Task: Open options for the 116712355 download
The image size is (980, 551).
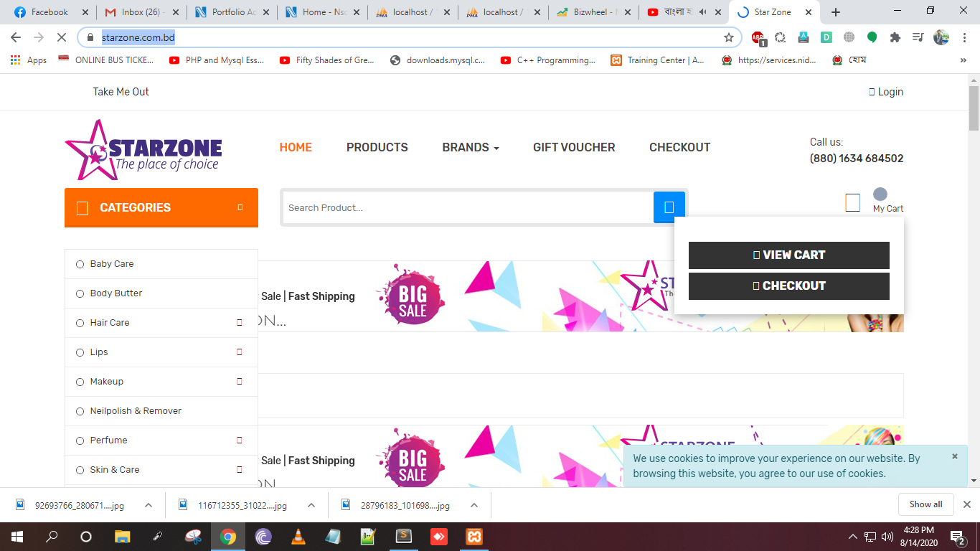Action: tap(311, 505)
